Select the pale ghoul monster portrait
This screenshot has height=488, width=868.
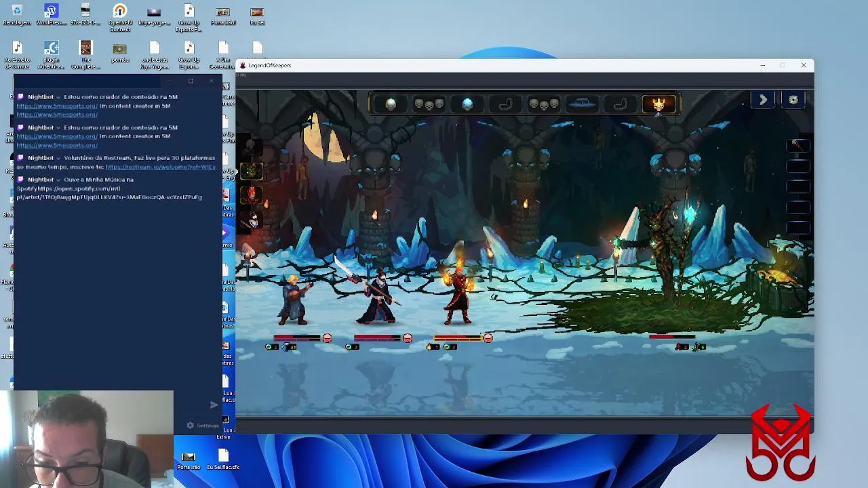pyautogui.click(x=252, y=220)
